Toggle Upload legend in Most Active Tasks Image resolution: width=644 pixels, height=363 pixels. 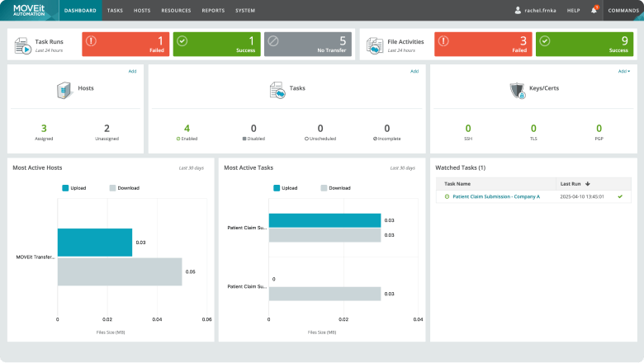coord(285,187)
